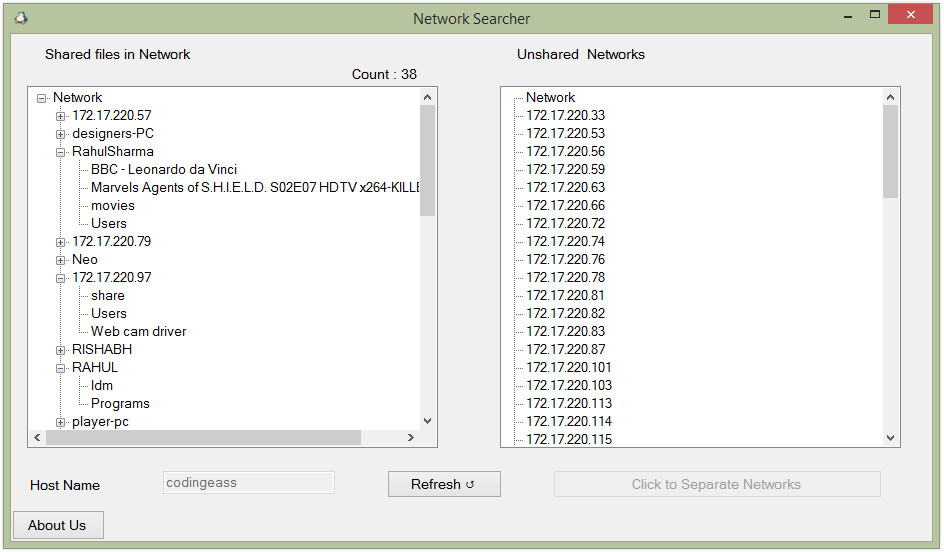Image resolution: width=944 pixels, height=552 pixels.
Task: Click left arrow of shared files horizontal scrollbar
Action: coord(37,438)
